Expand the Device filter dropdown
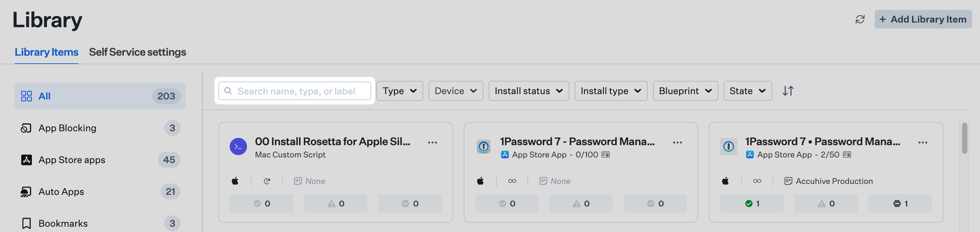Image resolution: width=980 pixels, height=232 pixels. (455, 91)
